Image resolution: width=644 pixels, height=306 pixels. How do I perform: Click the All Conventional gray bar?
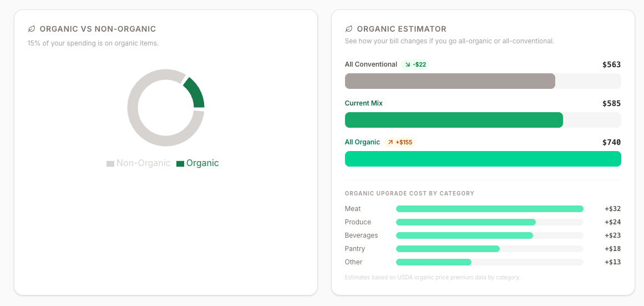(x=450, y=81)
